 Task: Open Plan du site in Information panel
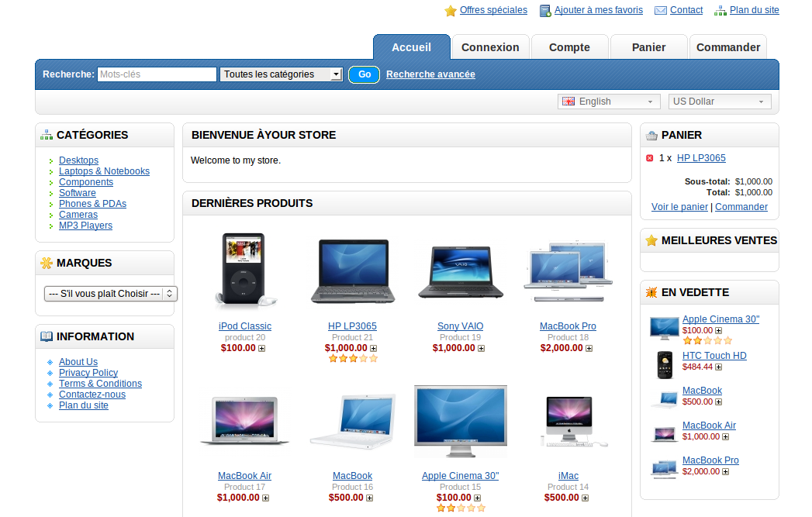84,405
